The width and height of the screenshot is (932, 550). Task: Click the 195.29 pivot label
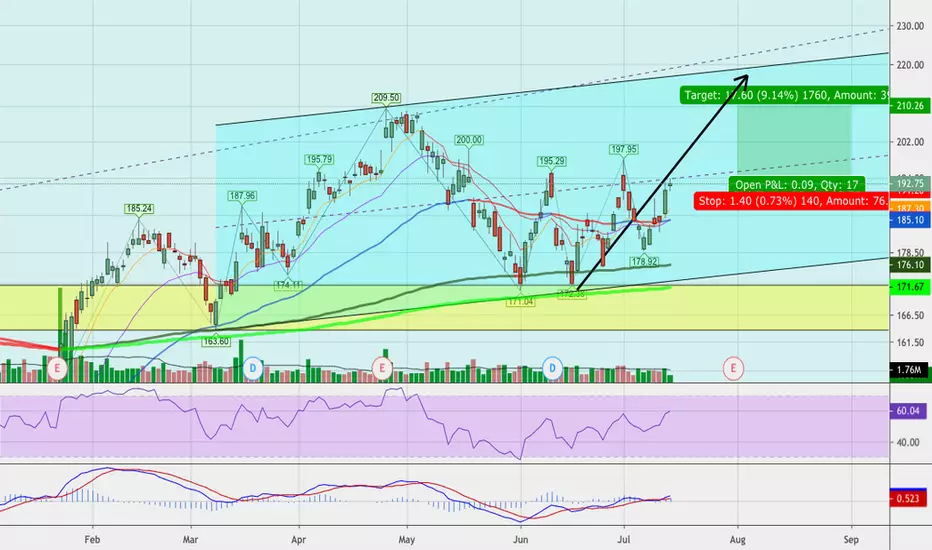pos(552,161)
